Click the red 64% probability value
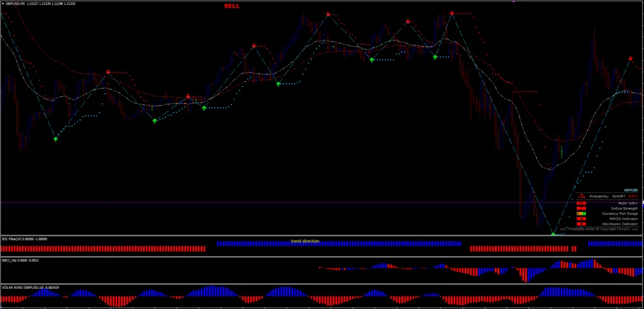Screen dimensions: 644x309 click(x=633, y=196)
